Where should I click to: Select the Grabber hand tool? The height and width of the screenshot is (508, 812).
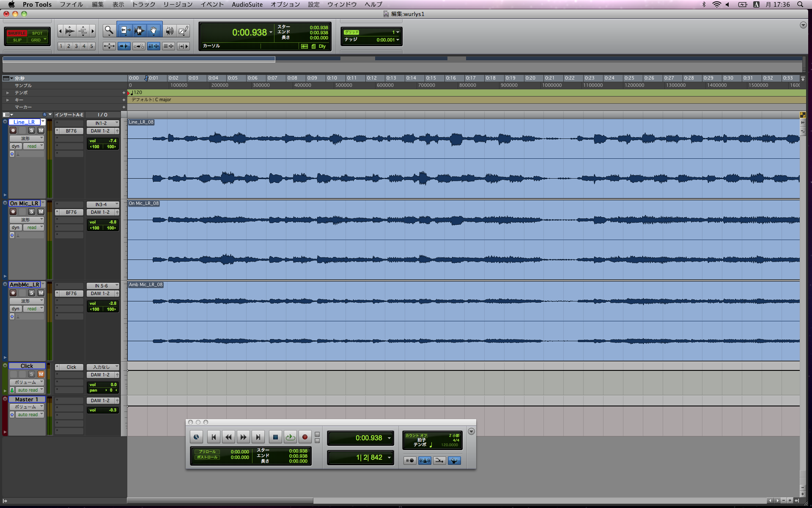(x=154, y=30)
